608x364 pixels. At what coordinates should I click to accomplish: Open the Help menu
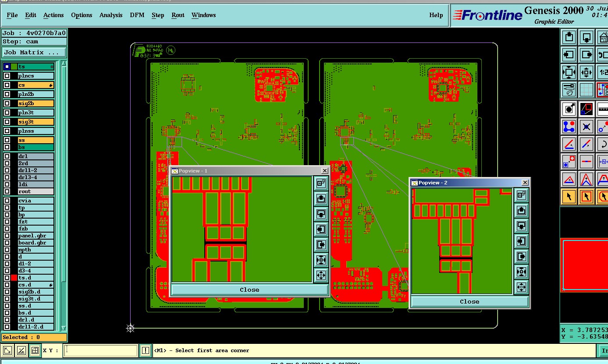coord(436,15)
